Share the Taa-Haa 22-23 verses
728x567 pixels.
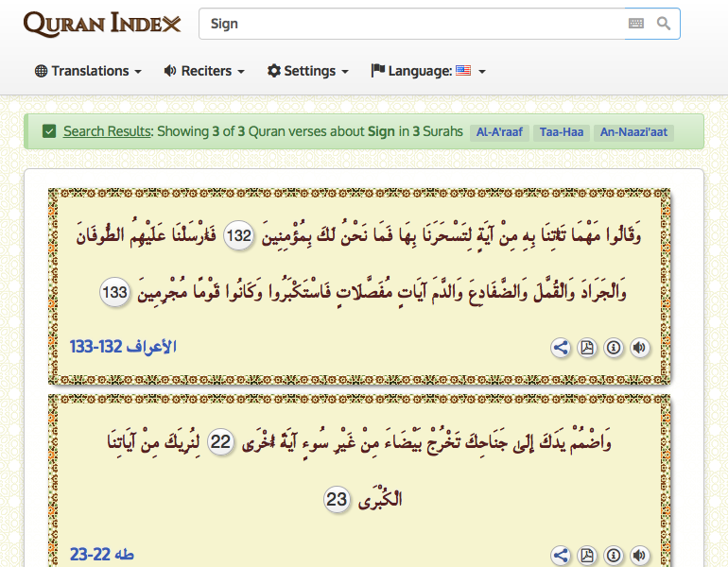[x=561, y=556]
